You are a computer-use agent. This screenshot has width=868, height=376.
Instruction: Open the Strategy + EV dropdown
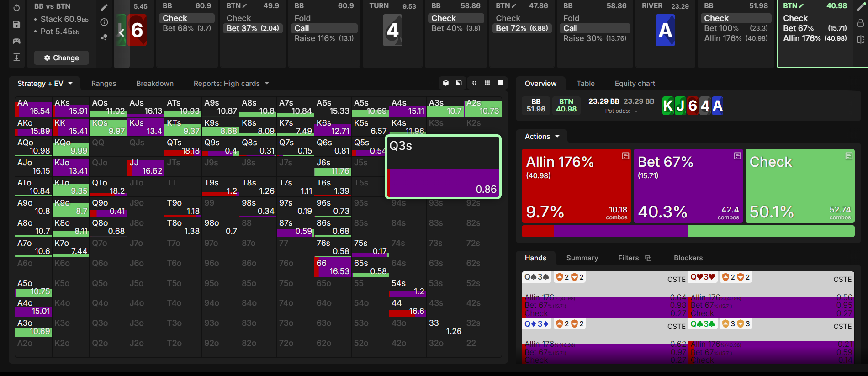[45, 83]
